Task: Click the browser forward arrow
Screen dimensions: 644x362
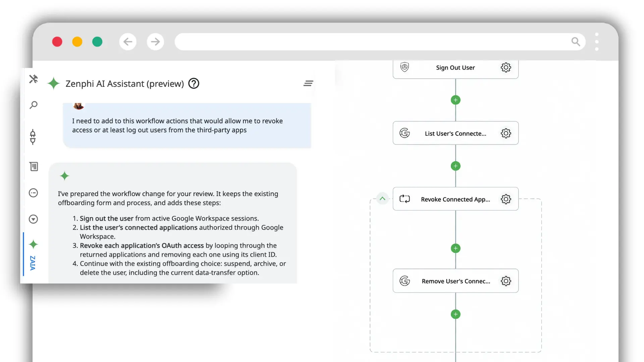Action: pos(155,42)
